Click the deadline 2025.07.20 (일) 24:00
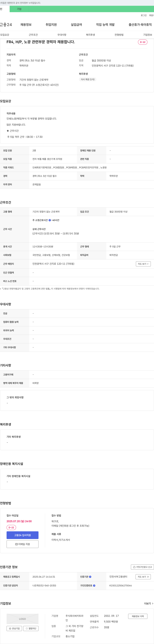154x644 pixels. click(x=19, y=521)
